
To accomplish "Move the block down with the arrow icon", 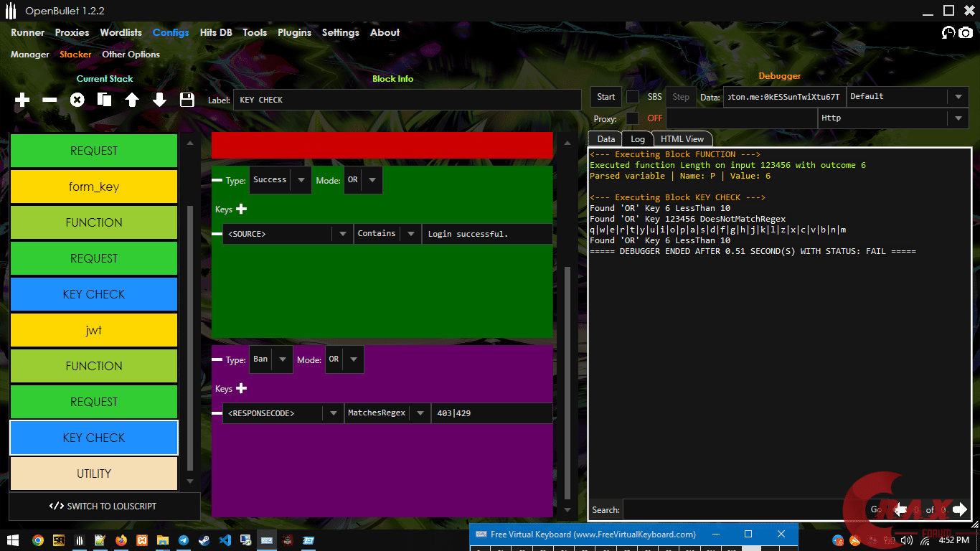I will (159, 100).
